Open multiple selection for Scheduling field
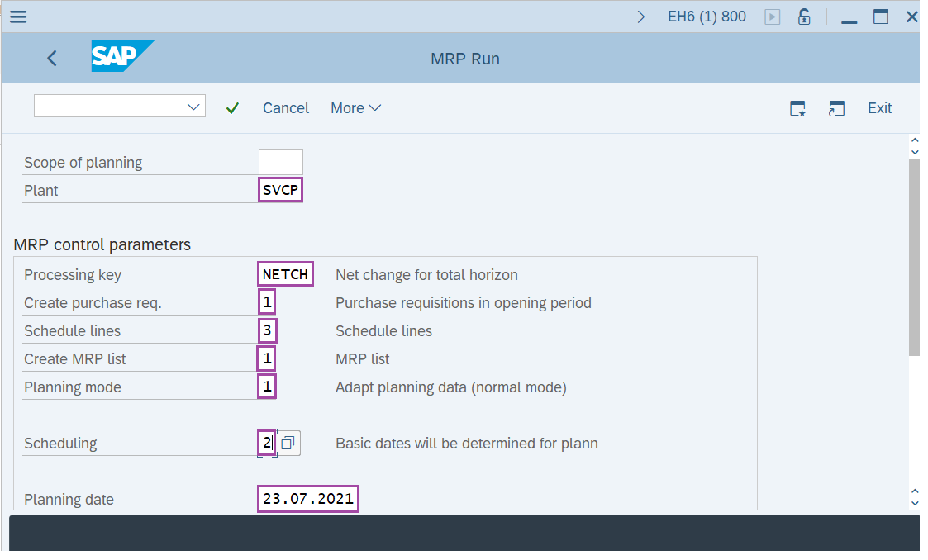 [288, 443]
